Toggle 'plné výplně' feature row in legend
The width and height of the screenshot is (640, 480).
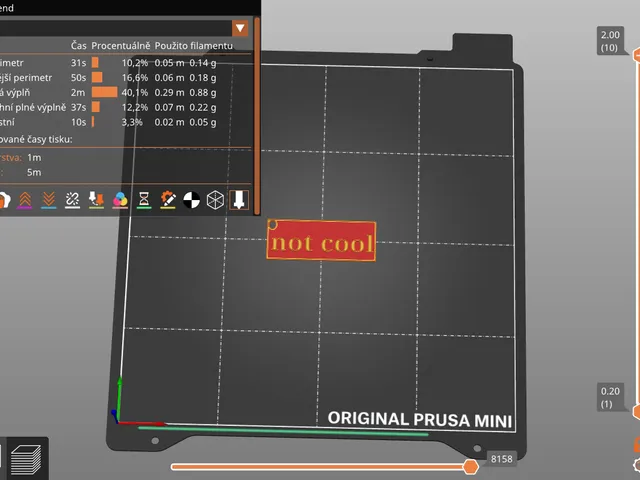[126, 107]
